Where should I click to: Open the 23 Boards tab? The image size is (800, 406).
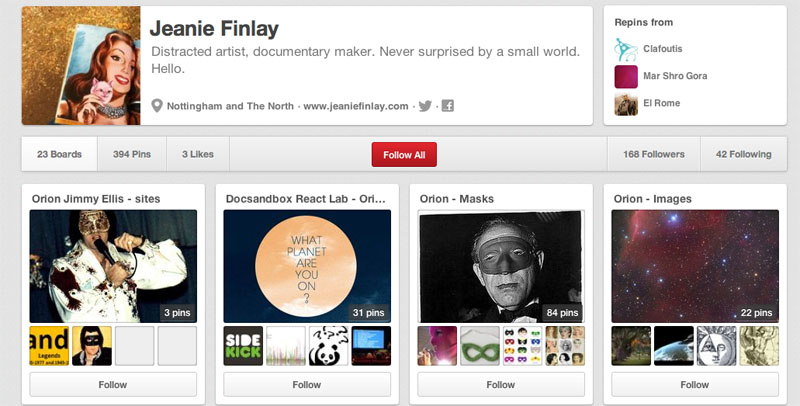59,154
